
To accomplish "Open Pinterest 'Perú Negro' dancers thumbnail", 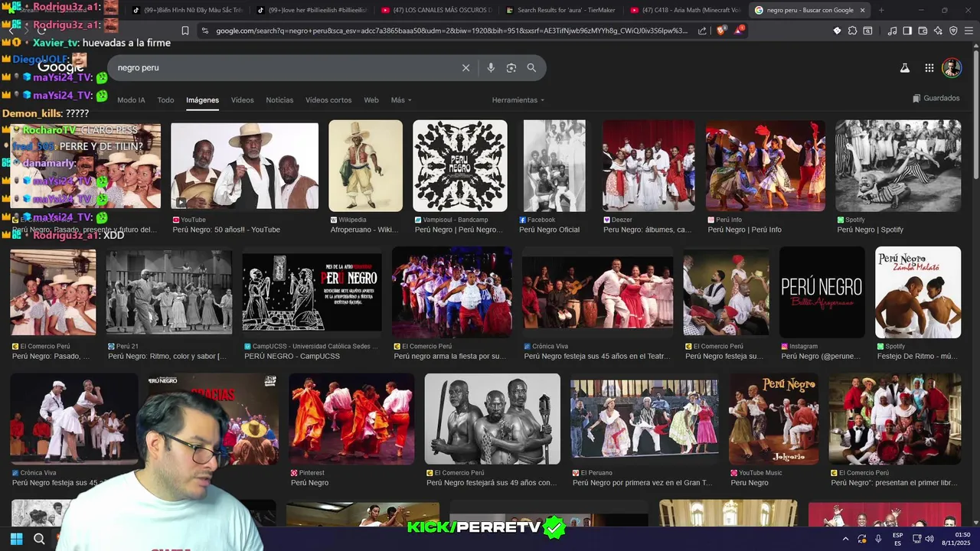I will pos(351,419).
